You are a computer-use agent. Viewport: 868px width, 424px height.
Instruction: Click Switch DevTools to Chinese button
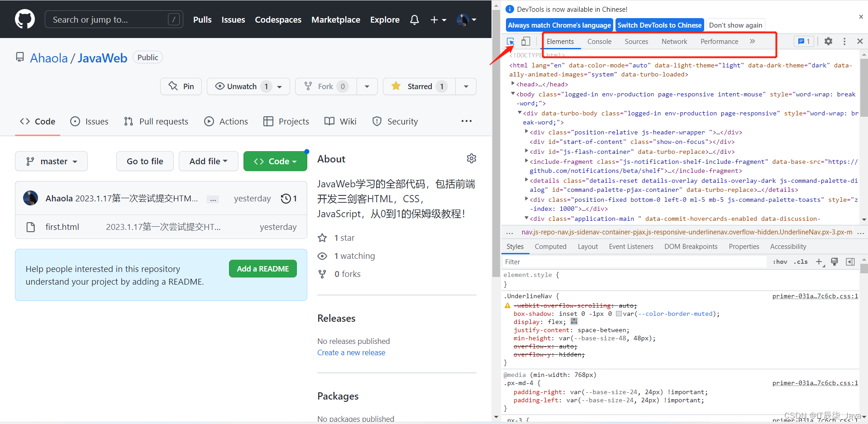[x=659, y=25]
